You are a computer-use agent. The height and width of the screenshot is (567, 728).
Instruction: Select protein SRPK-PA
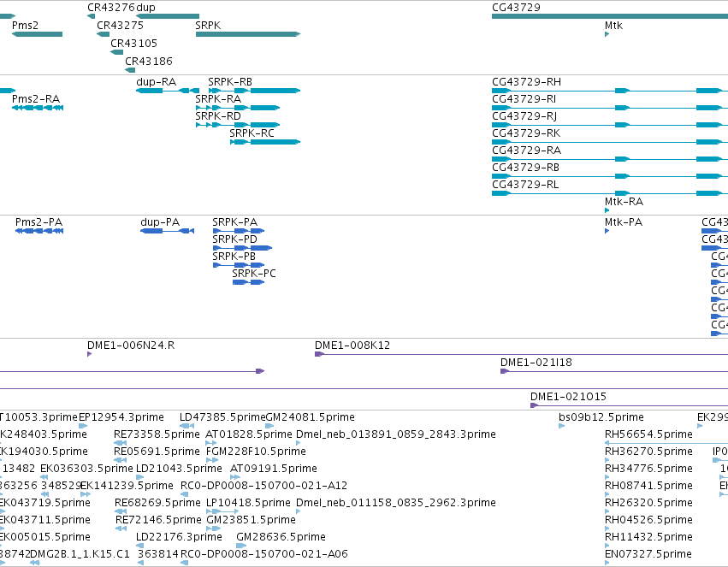[x=239, y=231]
